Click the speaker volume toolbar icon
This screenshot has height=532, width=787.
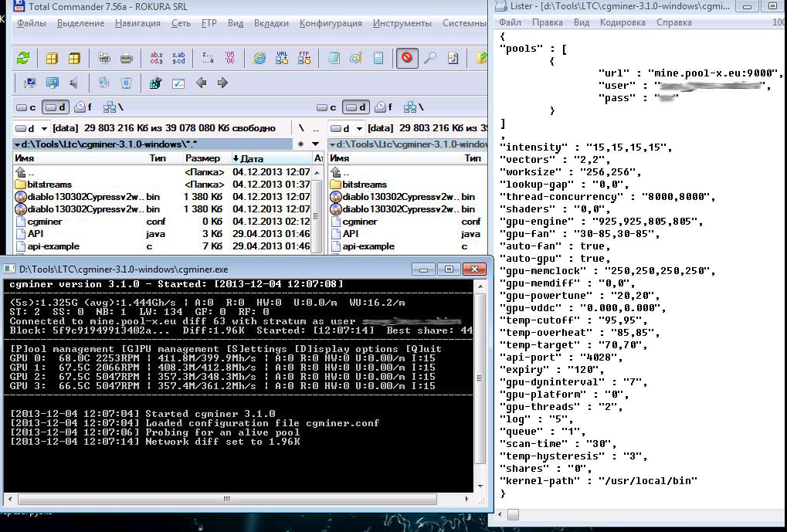coord(74,83)
